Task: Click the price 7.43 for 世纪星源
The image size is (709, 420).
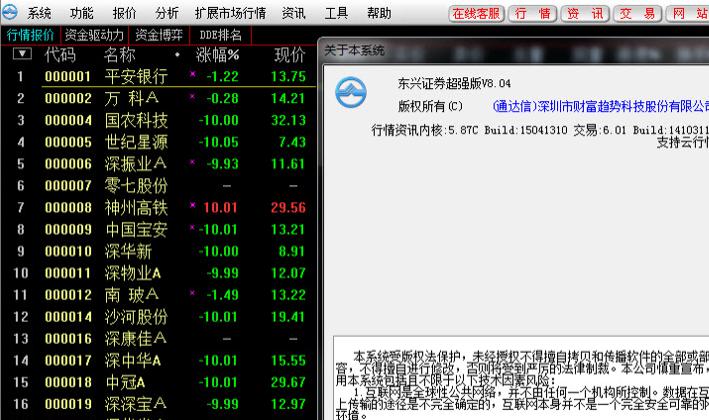Action: click(292, 142)
